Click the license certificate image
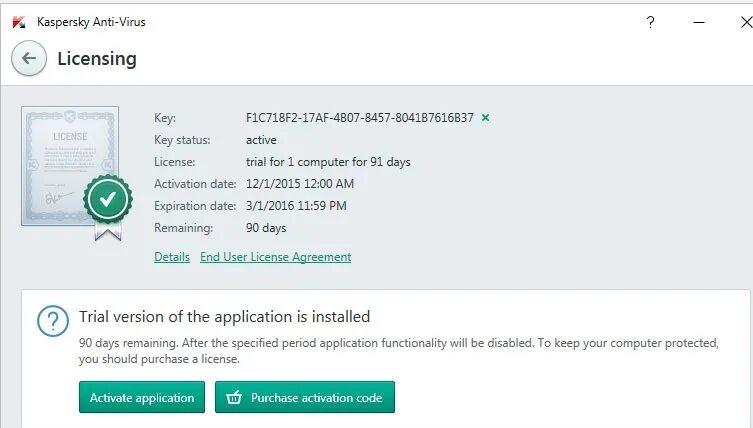This screenshot has height=428, width=753. tap(70, 166)
